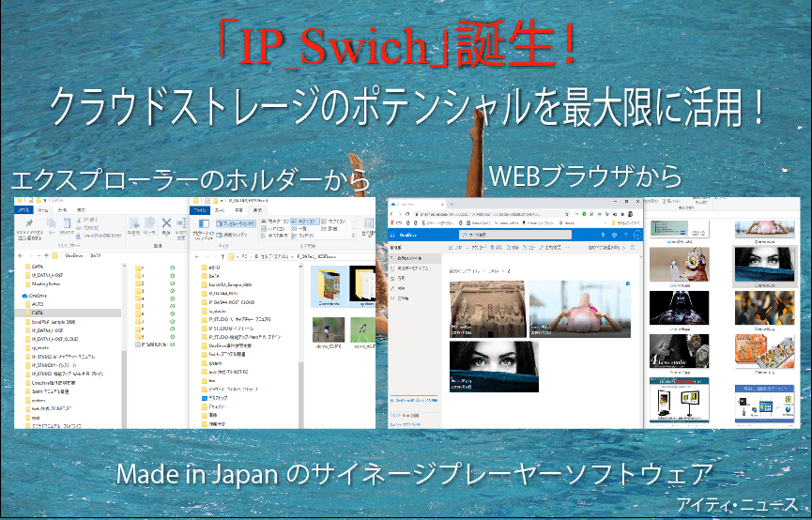Click the Copy icon in DATA Explorer ribbon

(x=51, y=222)
